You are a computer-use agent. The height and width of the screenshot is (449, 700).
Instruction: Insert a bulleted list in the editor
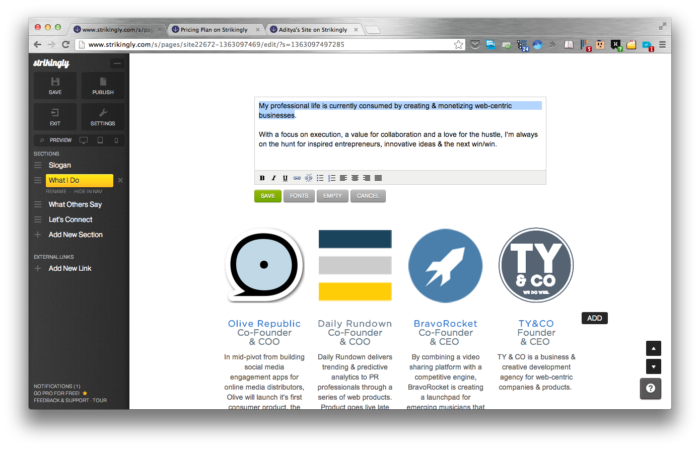tap(320, 178)
